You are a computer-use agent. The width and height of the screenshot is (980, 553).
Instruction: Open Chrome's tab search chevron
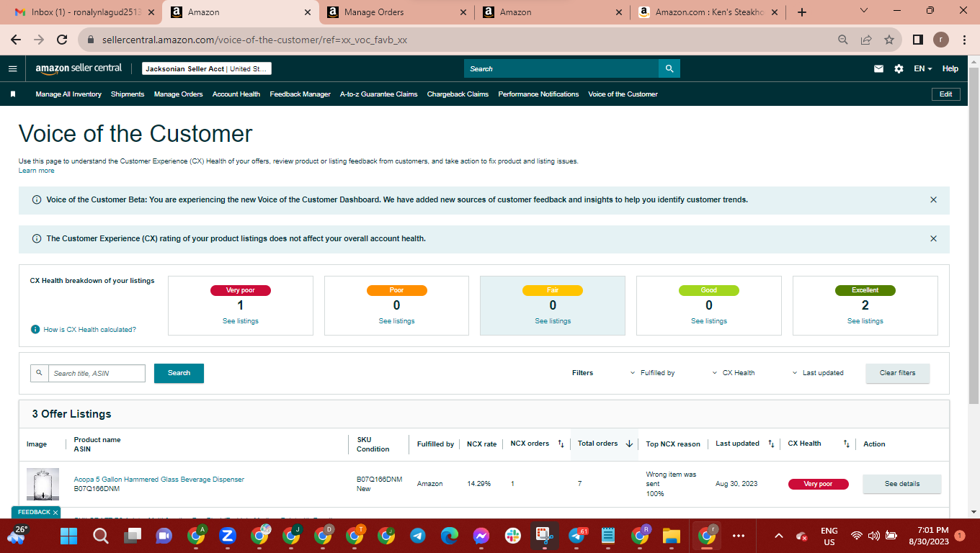[x=865, y=11]
